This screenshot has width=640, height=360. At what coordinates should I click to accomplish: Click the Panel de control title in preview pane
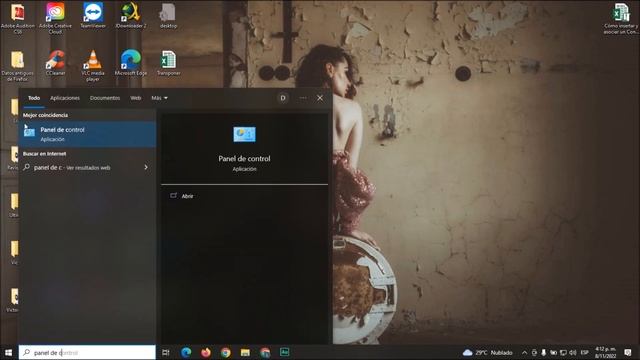244,158
